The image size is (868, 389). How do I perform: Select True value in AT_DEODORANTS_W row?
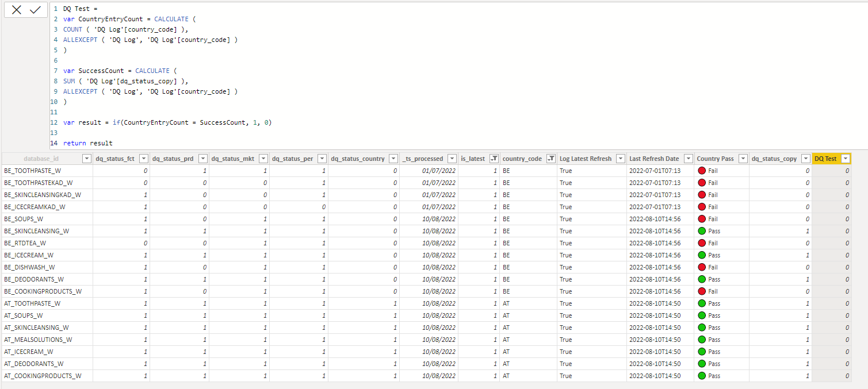pyautogui.click(x=566, y=364)
